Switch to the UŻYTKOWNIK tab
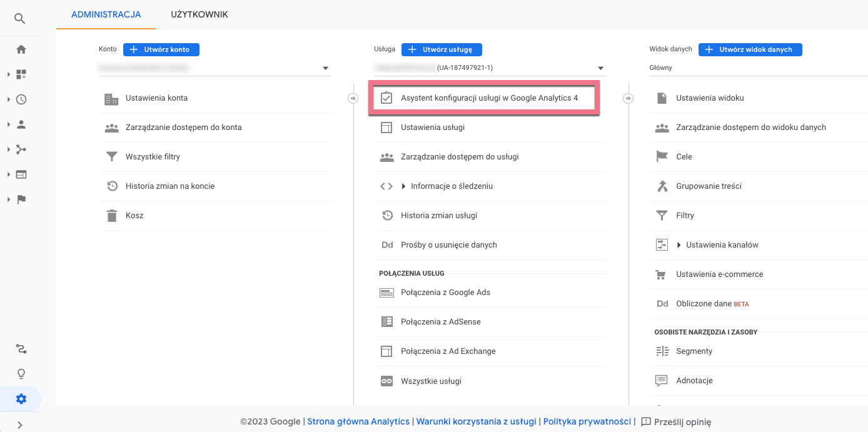The image size is (868, 432). coord(199,14)
